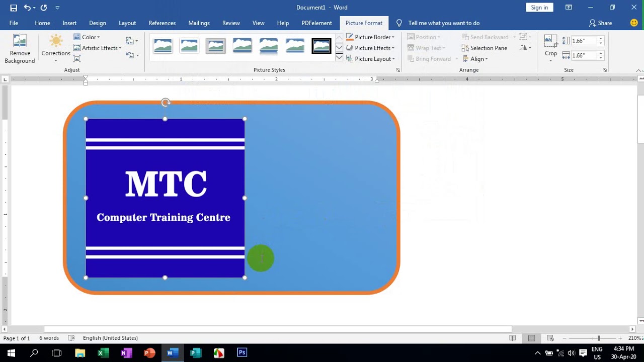Open the File menu tab

[14, 23]
